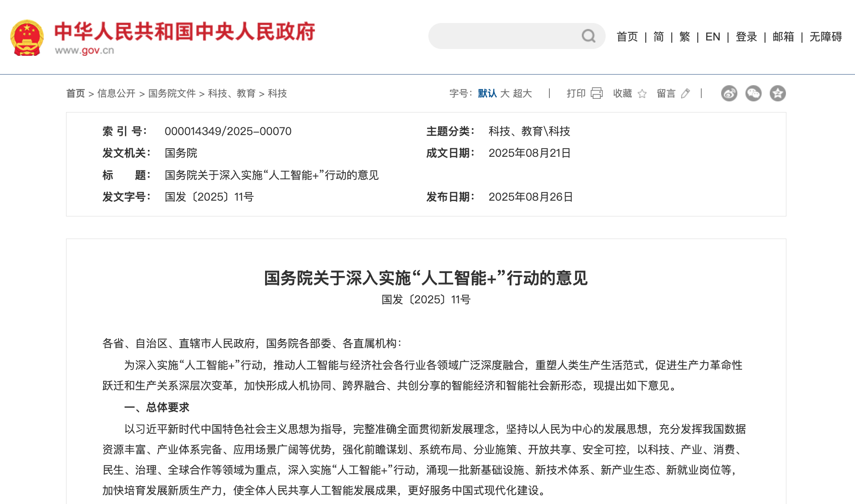Viewport: 855px width, 504px height.
Task: Click the 收藏 bookmark label
Action: [623, 93]
